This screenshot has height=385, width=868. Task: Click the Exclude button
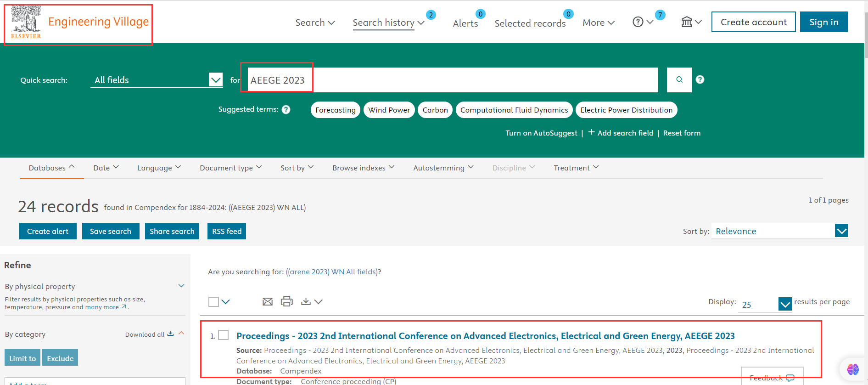tap(60, 358)
